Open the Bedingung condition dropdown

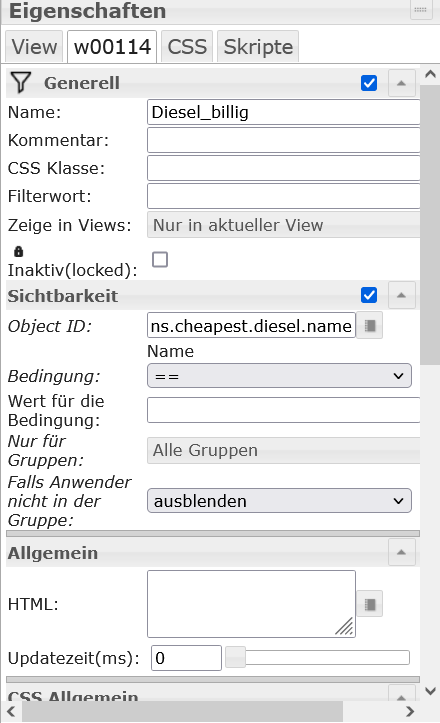click(x=279, y=376)
